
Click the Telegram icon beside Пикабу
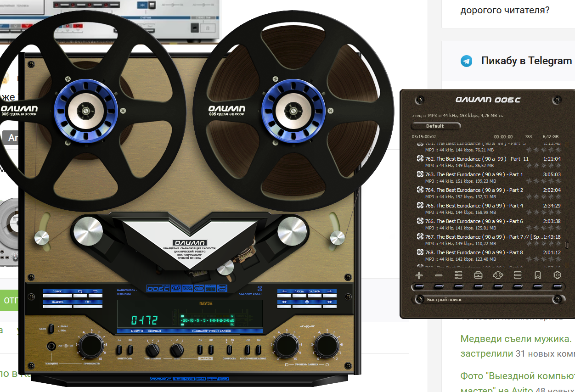tap(467, 61)
